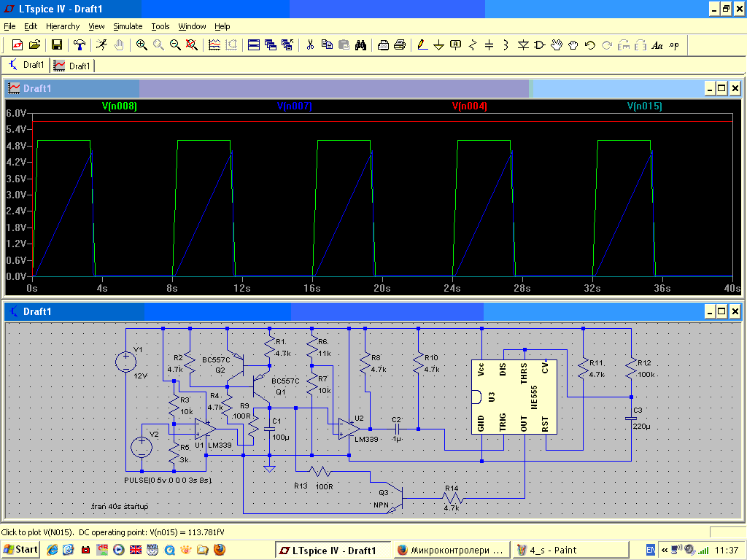Click the scissors Cut tool
The height and width of the screenshot is (560, 747).
tap(310, 44)
